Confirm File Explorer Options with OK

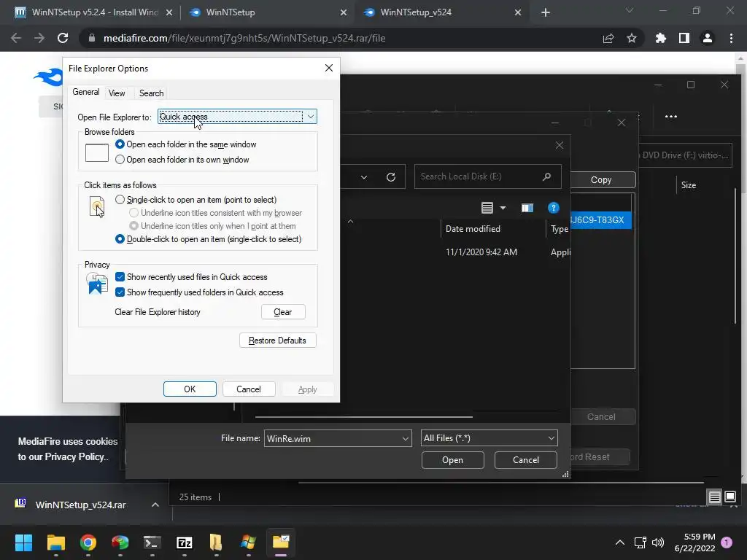coord(190,389)
